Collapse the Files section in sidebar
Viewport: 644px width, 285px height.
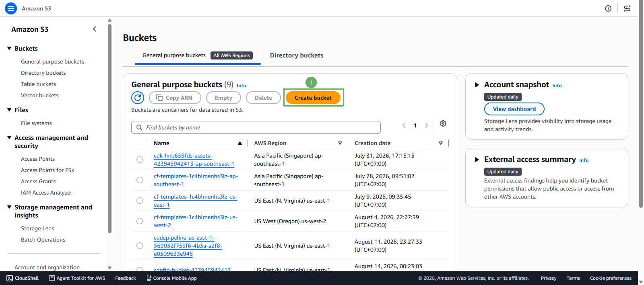pyautogui.click(x=9, y=110)
